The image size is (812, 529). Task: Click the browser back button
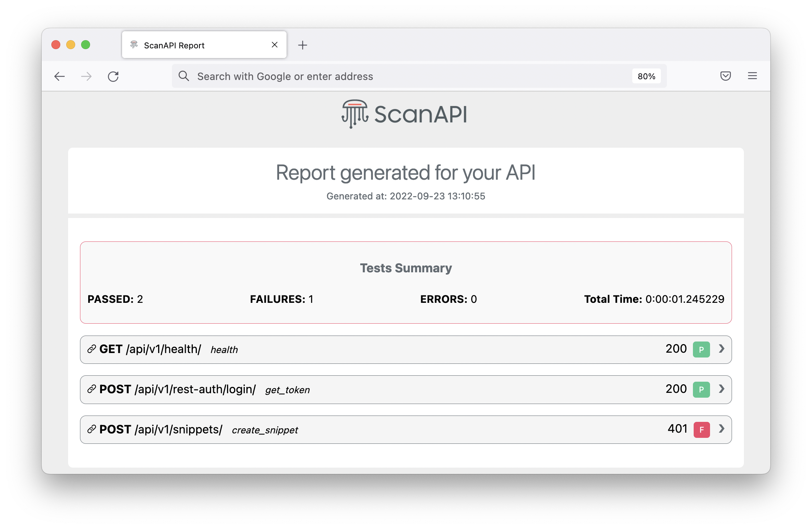[x=60, y=76]
